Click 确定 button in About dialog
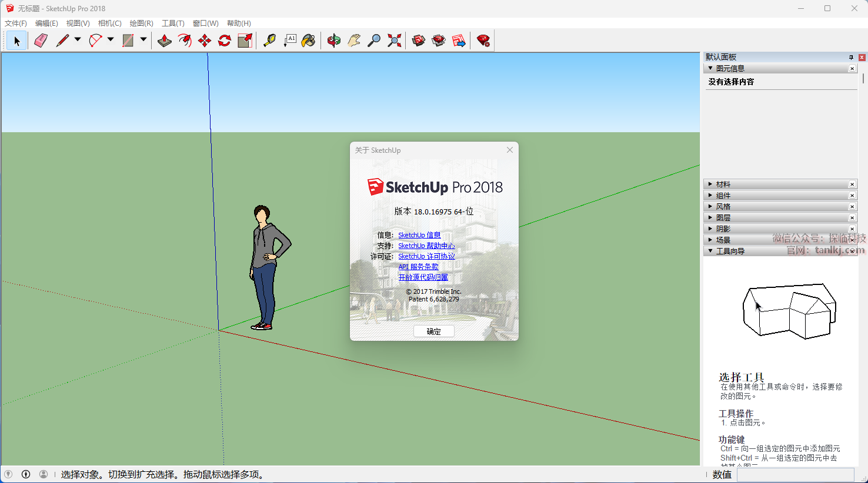Viewport: 868px width, 483px height. [433, 331]
